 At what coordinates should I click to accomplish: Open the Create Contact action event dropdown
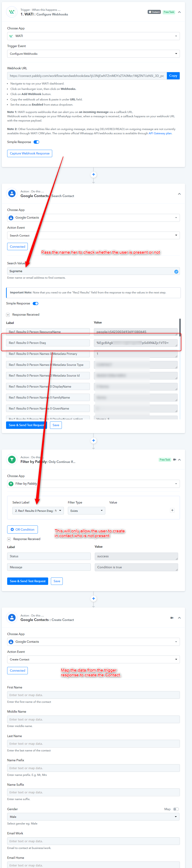click(x=93, y=660)
